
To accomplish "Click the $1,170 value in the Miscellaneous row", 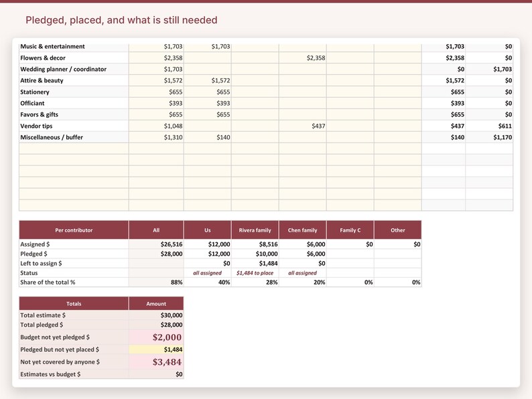I will [x=503, y=137].
